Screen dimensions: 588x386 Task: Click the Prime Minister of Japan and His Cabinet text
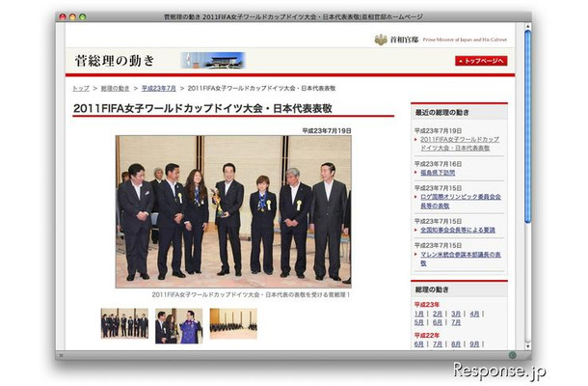point(465,40)
